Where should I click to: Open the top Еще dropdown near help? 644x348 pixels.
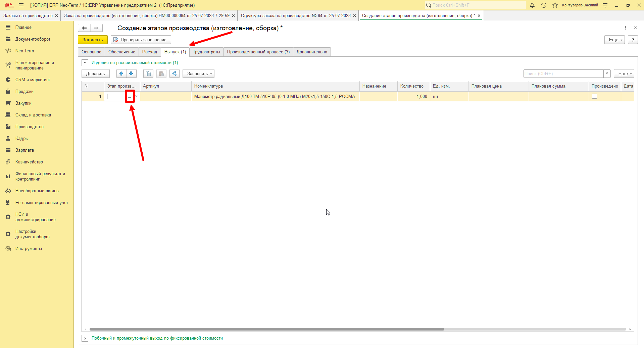614,40
